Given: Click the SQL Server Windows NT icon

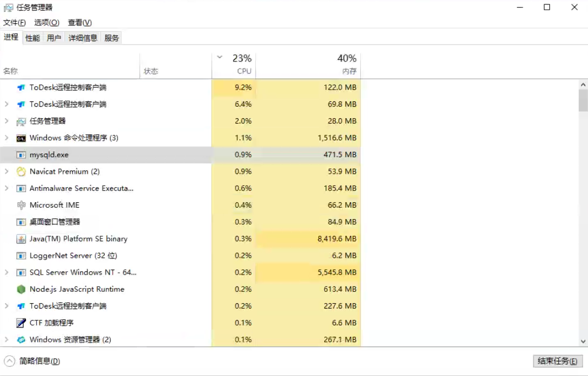Looking at the screenshot, I should pos(22,272).
